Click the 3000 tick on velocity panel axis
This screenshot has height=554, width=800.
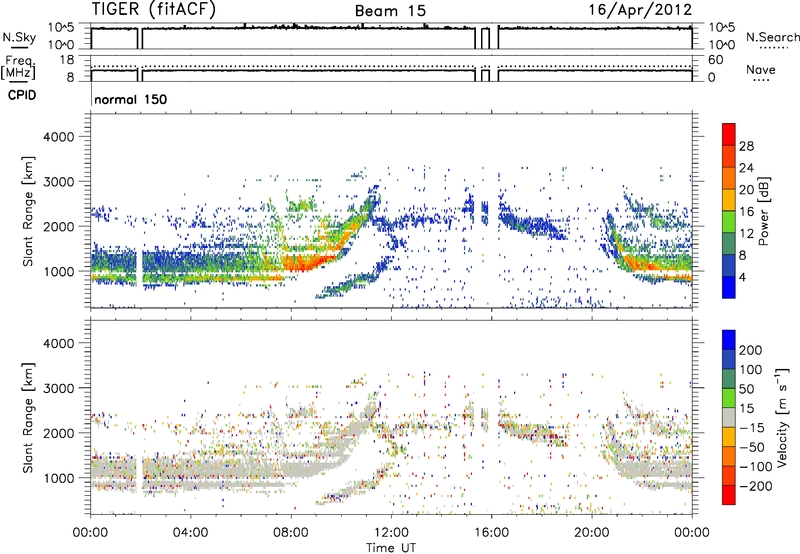point(58,388)
